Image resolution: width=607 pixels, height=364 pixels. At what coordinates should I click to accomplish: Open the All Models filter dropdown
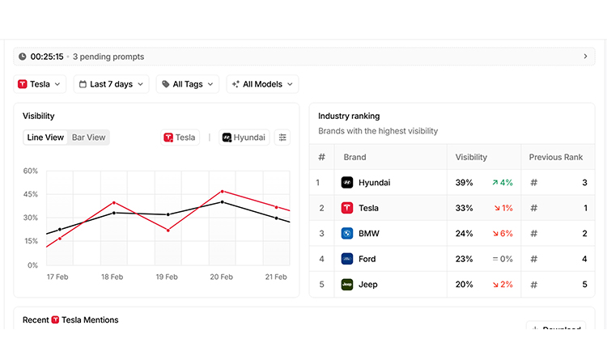[x=262, y=84]
